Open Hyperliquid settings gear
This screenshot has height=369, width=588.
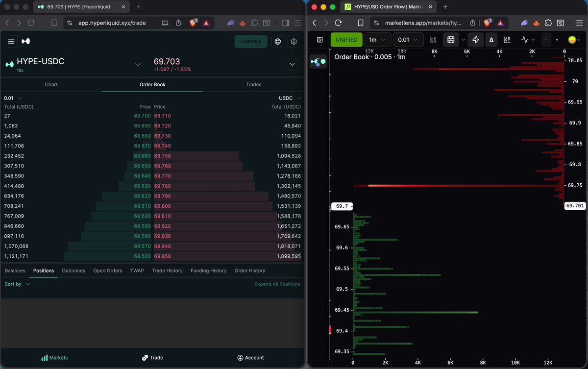click(x=294, y=42)
